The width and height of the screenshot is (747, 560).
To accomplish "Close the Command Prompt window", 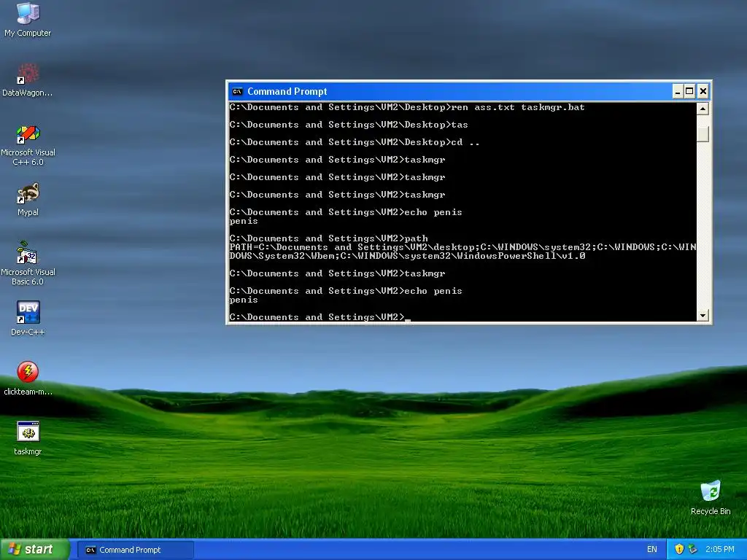I will click(703, 91).
